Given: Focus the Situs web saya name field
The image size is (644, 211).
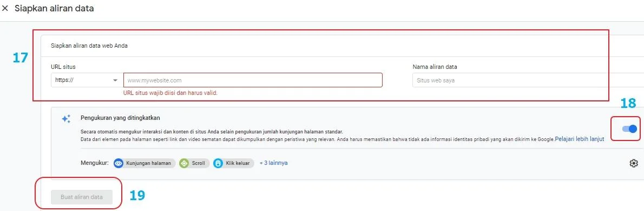Looking at the screenshot, I should click(528, 80).
